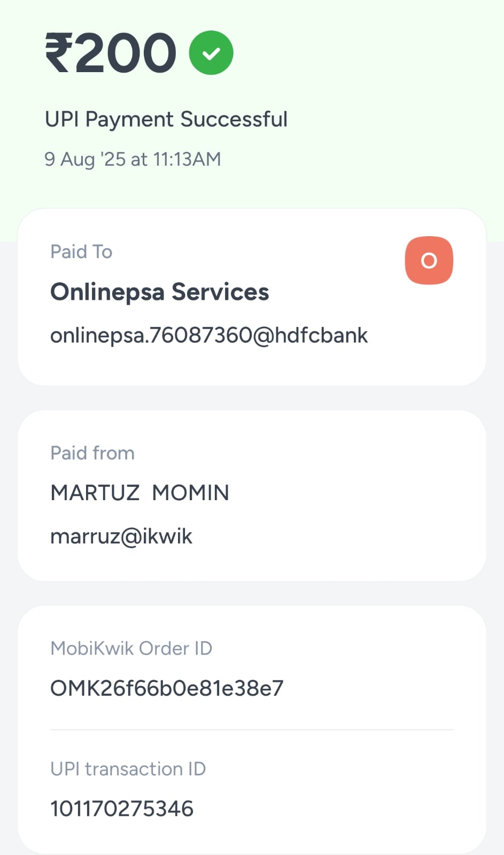The image size is (504, 855).
Task: Tap the 'Paid from' label
Action: tap(92, 453)
